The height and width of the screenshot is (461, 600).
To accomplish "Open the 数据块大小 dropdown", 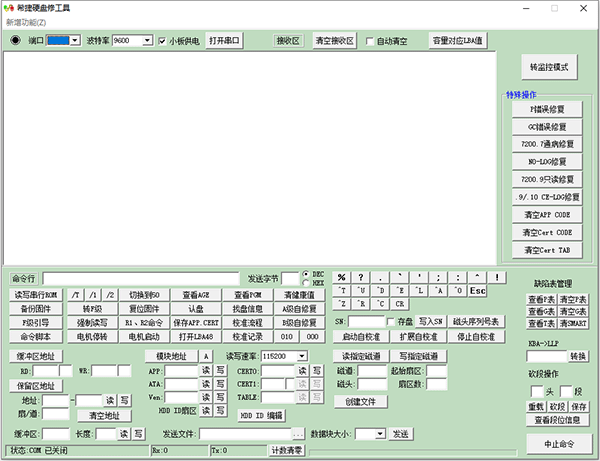I will [379, 434].
